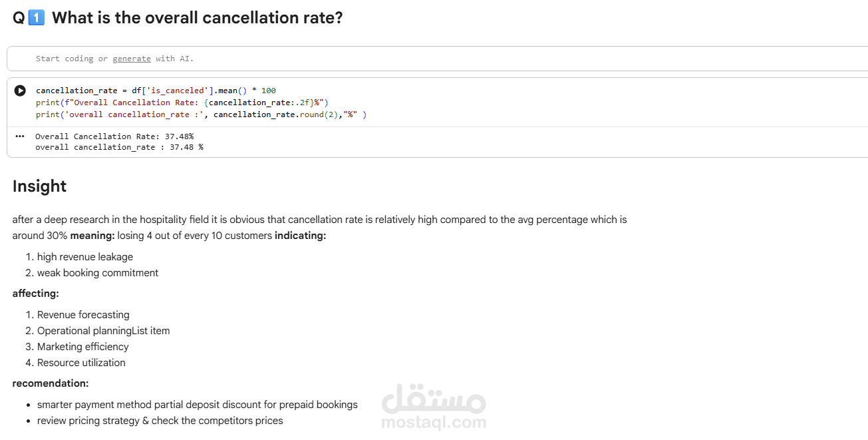The height and width of the screenshot is (440, 868).
Task: Click the 'high revenue leakage' list item
Action: coord(85,257)
